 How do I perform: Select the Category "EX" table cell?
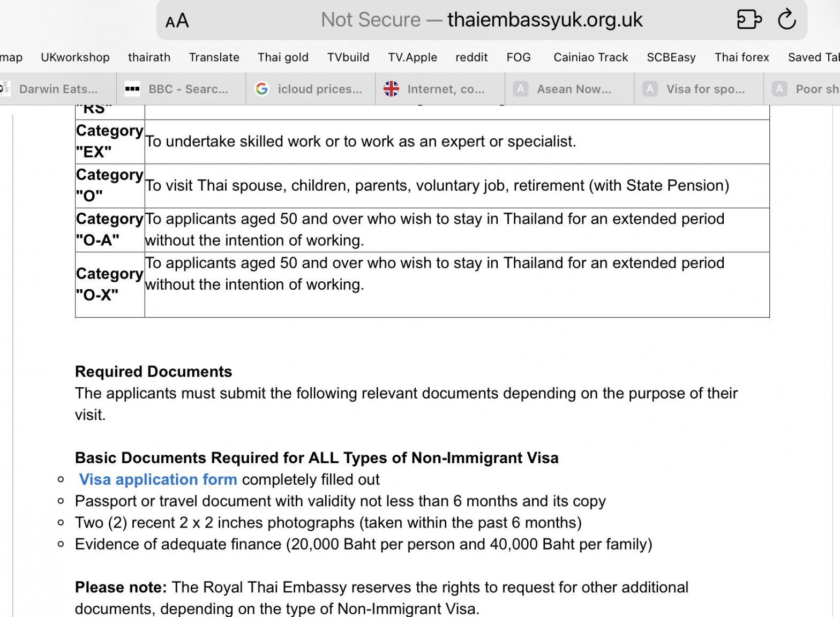tap(110, 141)
